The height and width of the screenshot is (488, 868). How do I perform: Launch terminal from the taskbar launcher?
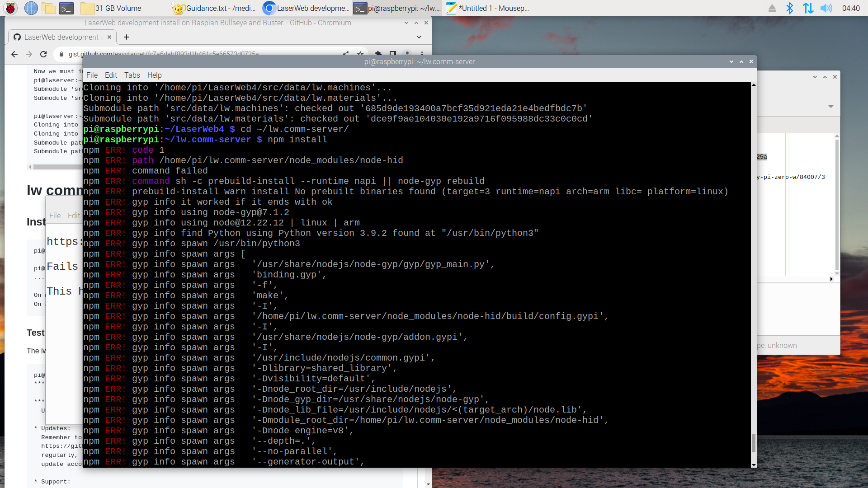tap(66, 8)
